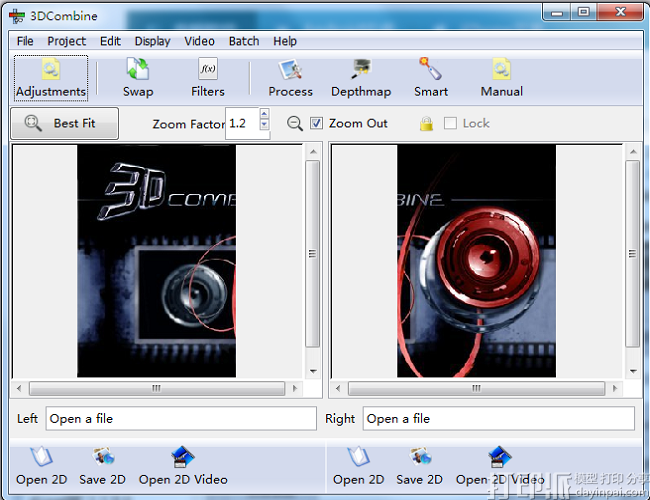Viewport: 650px width, 500px height.
Task: Open the Adjustments tool
Action: [x=51, y=79]
